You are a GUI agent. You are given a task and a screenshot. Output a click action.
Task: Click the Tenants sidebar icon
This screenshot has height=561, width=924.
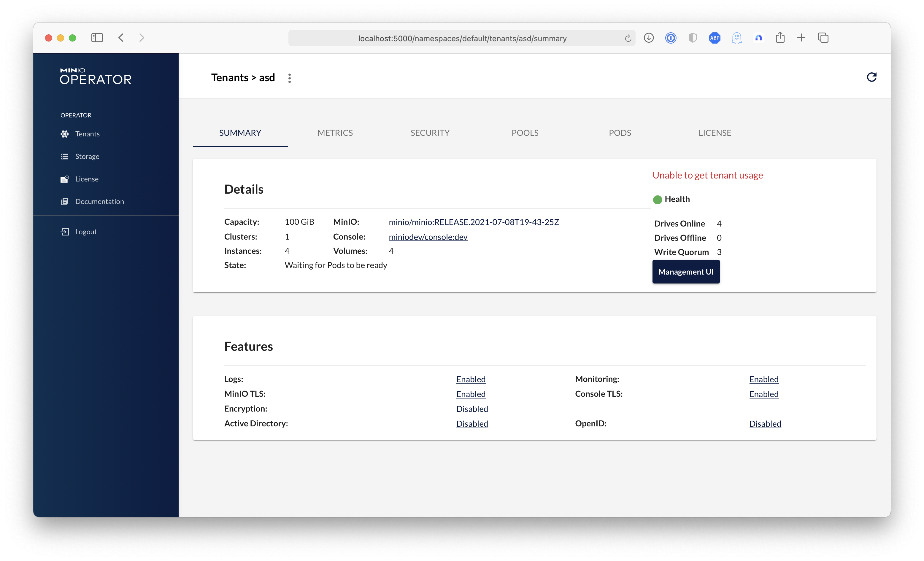point(64,134)
